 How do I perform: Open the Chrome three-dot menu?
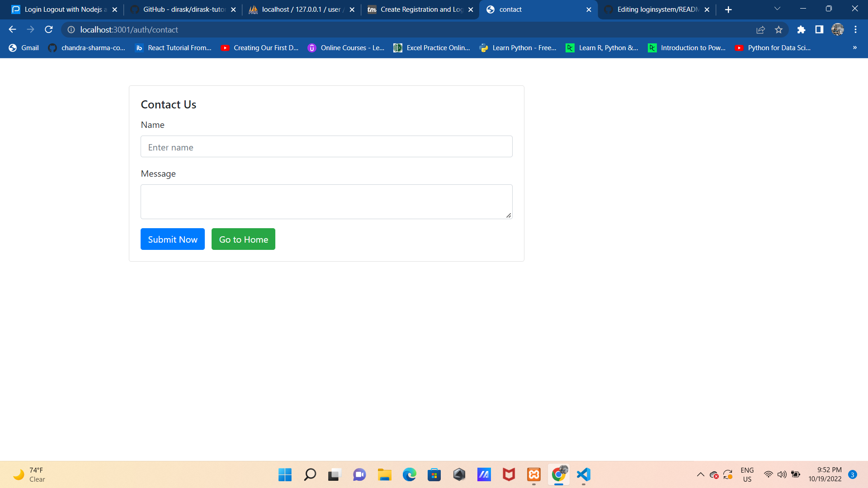click(x=855, y=29)
